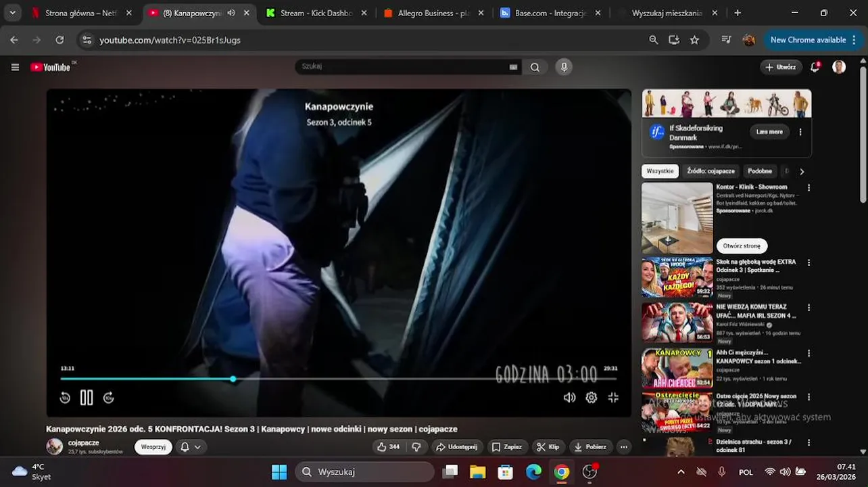Screen dimensions: 868x487
Task: Open Skok na głęboką wodę EXTRA thumbnail
Action: [x=677, y=277]
